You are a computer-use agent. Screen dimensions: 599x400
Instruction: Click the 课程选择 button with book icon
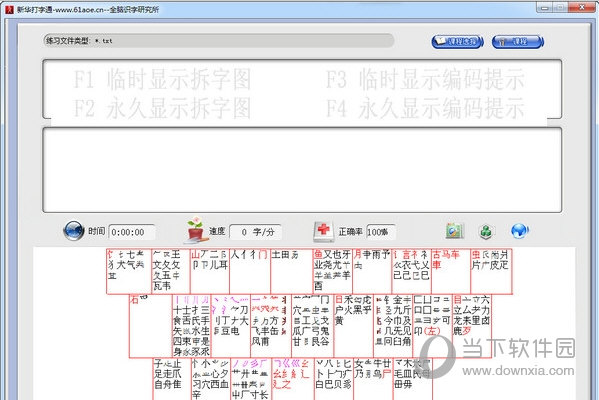coord(457,41)
